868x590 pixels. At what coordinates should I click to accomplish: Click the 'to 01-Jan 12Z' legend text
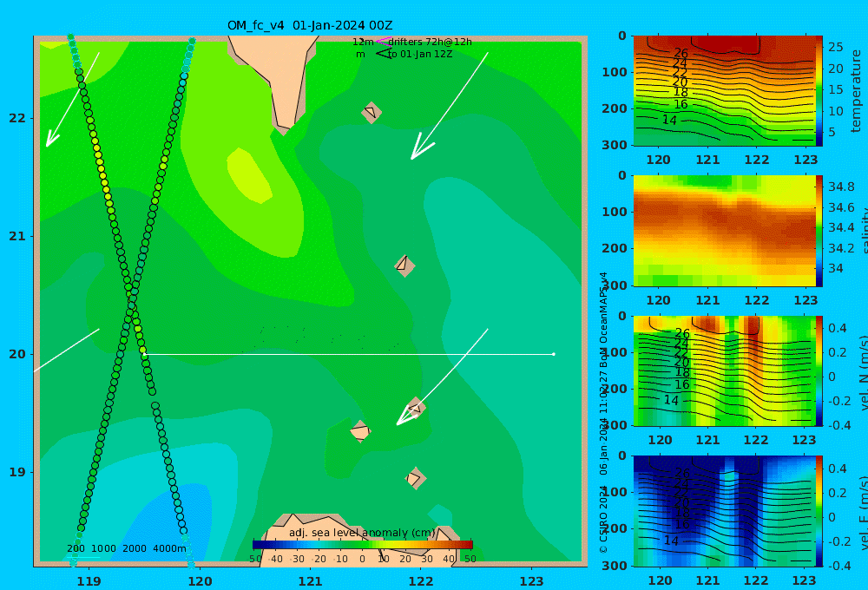click(x=420, y=55)
